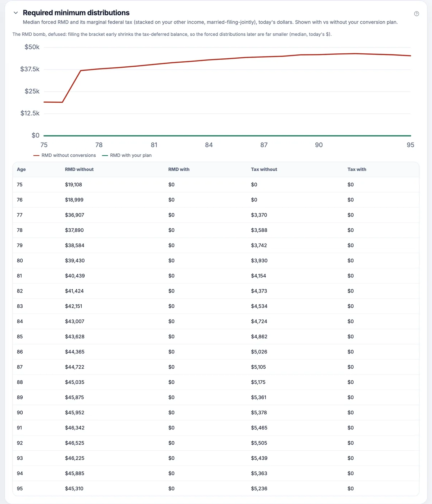Image resolution: width=432 pixels, height=504 pixels.
Task: Select the $5,361 tax value
Action: [258, 397]
